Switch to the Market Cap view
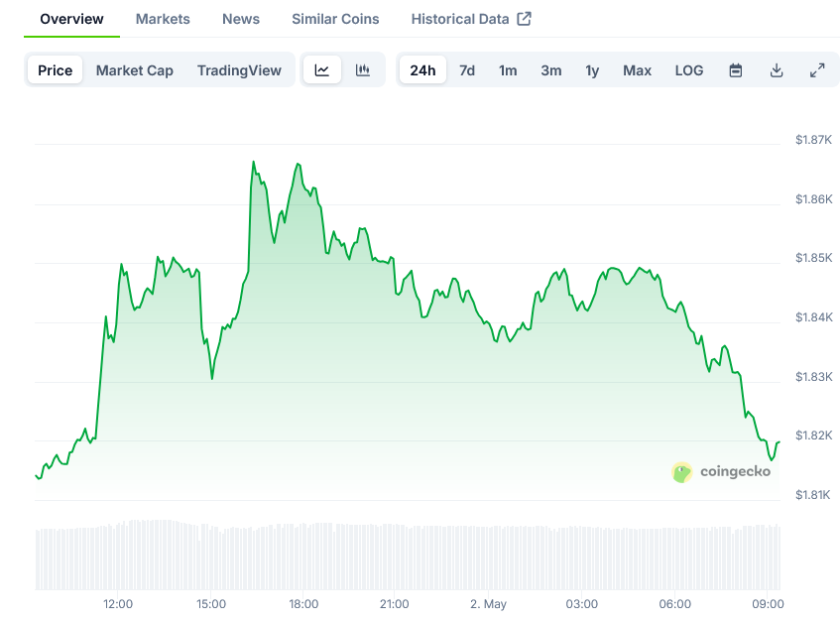The image size is (840, 623). 134,70
